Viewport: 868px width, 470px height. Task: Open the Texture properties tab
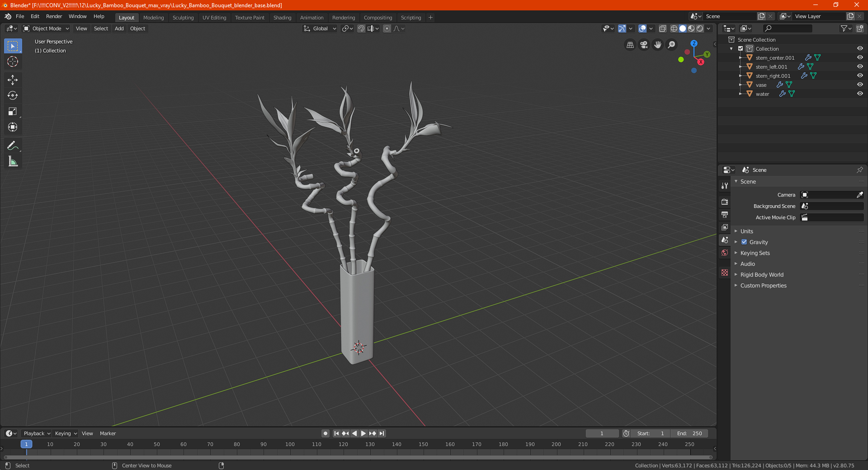coord(725,273)
